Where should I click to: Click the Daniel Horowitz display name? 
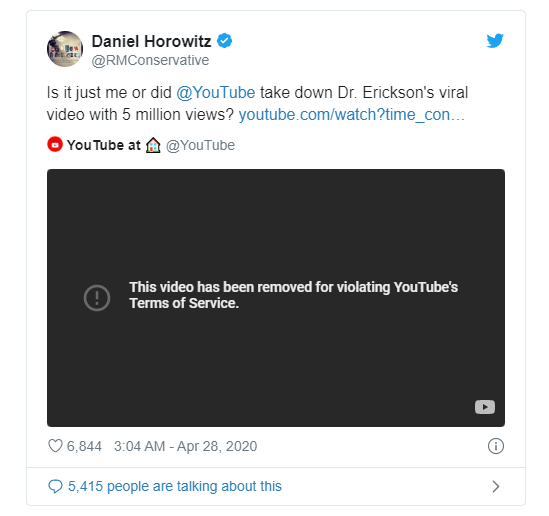(x=151, y=41)
